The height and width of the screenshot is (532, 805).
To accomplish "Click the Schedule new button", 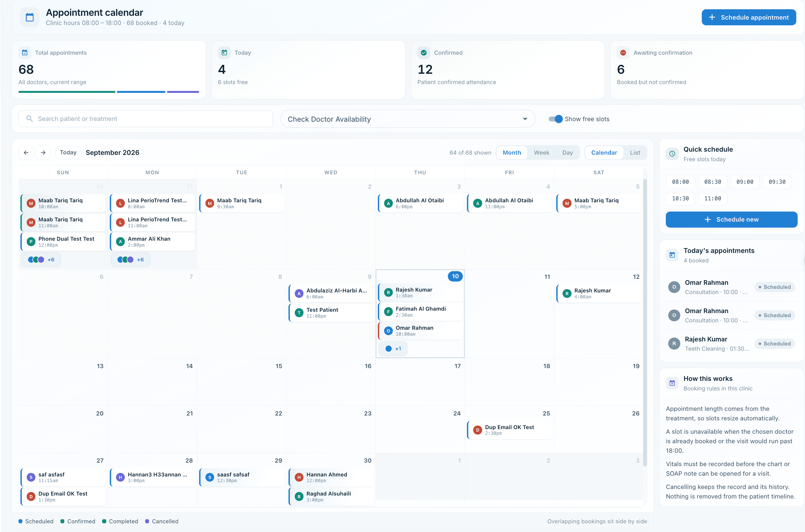I will tap(731, 219).
